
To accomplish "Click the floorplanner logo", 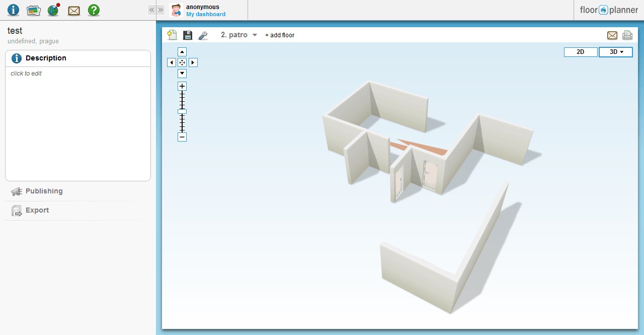I will click(609, 10).
